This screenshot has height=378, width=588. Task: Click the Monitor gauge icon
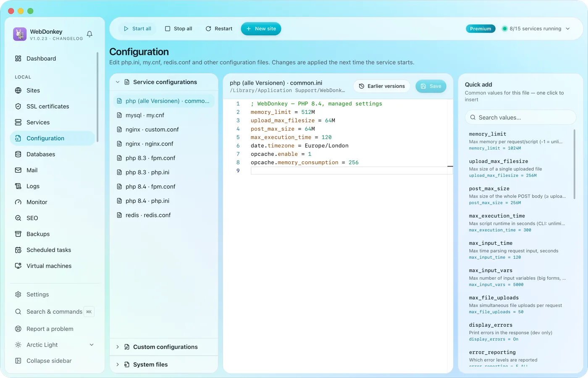[x=18, y=202]
